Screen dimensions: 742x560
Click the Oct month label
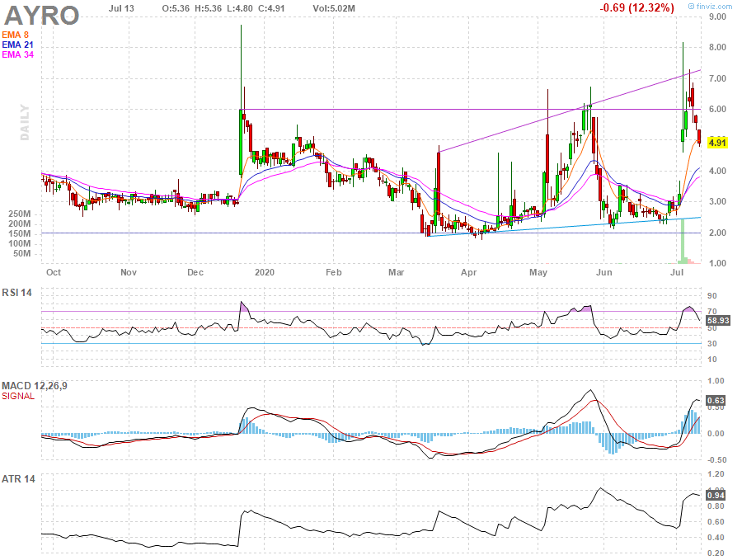pos(54,272)
